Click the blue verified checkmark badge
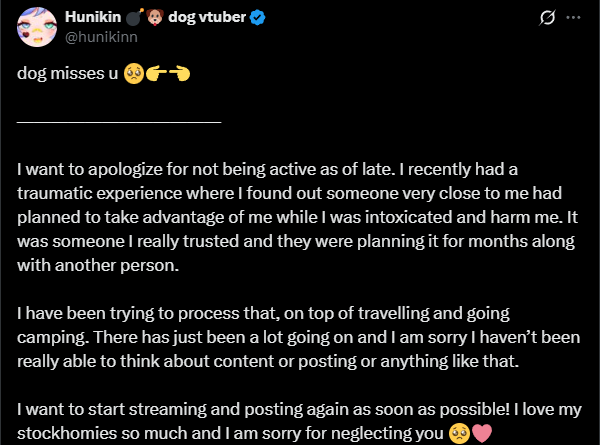Viewport: 600px width, 445px height. click(260, 18)
